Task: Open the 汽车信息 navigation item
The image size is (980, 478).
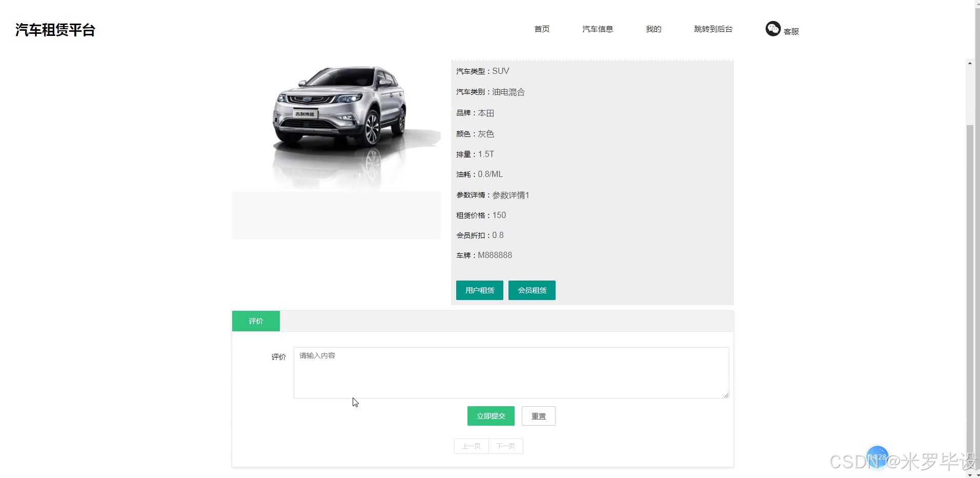Action: 598,29
